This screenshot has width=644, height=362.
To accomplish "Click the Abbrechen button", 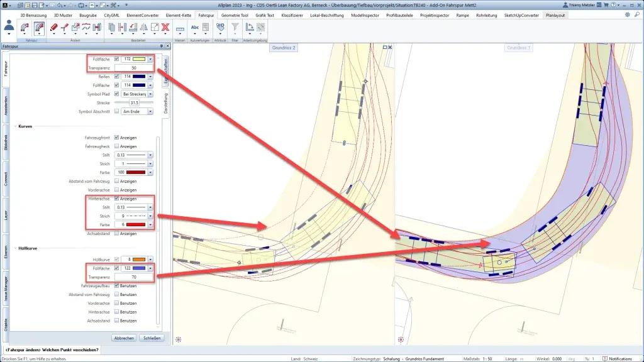I will [123, 337].
